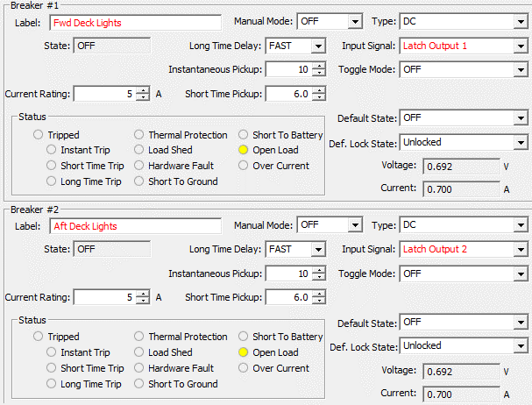Select Open Load status in Breaker #1

(x=245, y=150)
